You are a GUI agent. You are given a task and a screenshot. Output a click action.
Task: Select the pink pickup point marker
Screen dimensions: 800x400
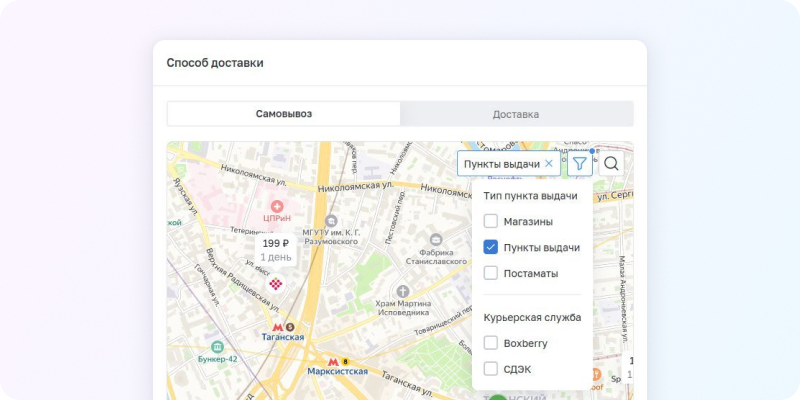[x=276, y=284]
